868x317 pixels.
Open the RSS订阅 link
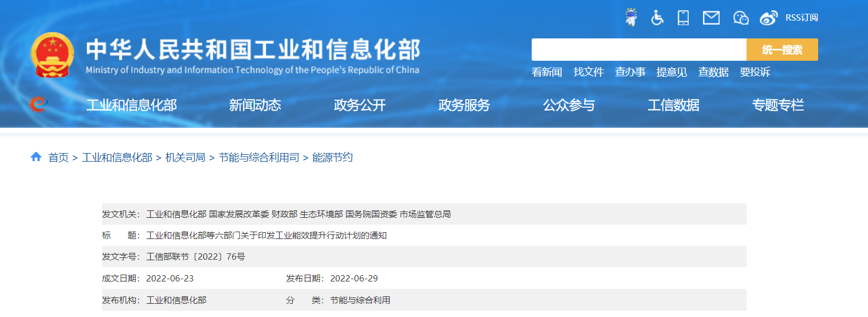801,18
